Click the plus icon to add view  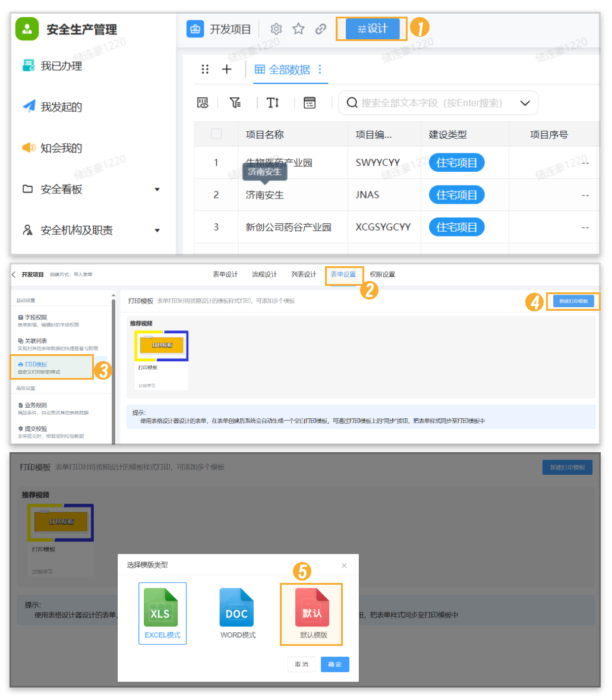click(x=226, y=70)
